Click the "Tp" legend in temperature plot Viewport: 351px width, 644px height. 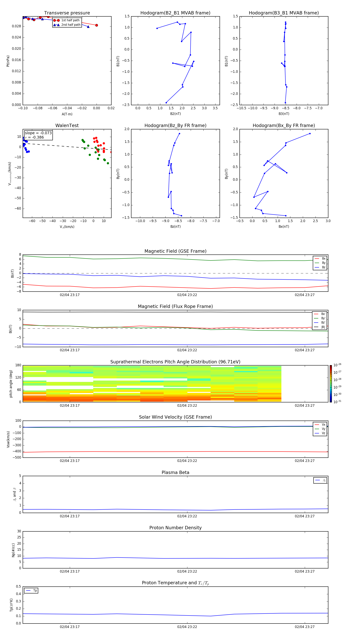(31, 591)
